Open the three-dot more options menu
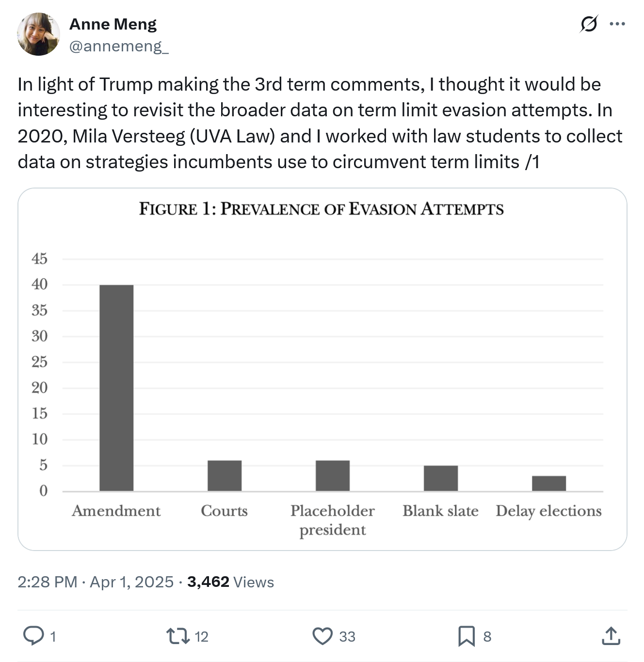Viewport: 644px width, 662px height. coord(617,23)
